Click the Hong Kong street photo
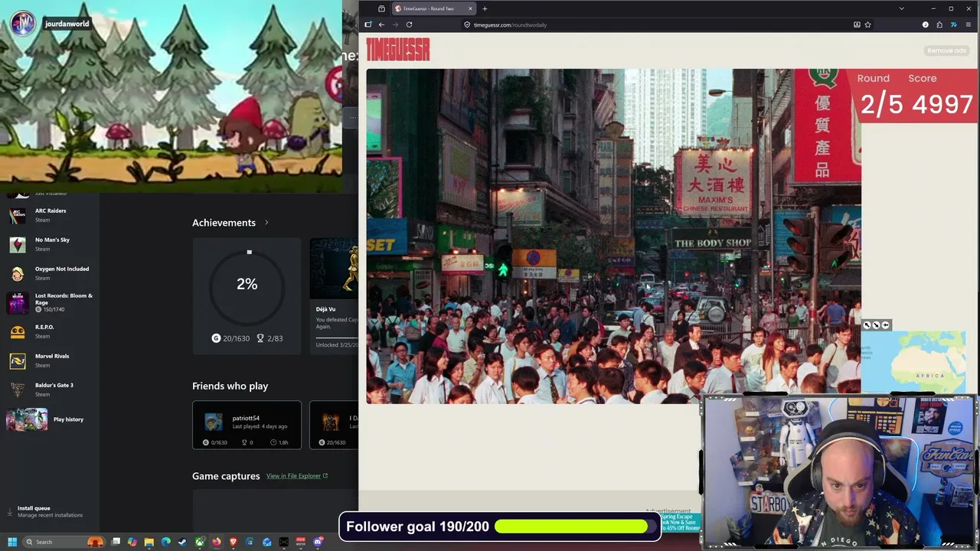The image size is (980, 551). (x=613, y=236)
